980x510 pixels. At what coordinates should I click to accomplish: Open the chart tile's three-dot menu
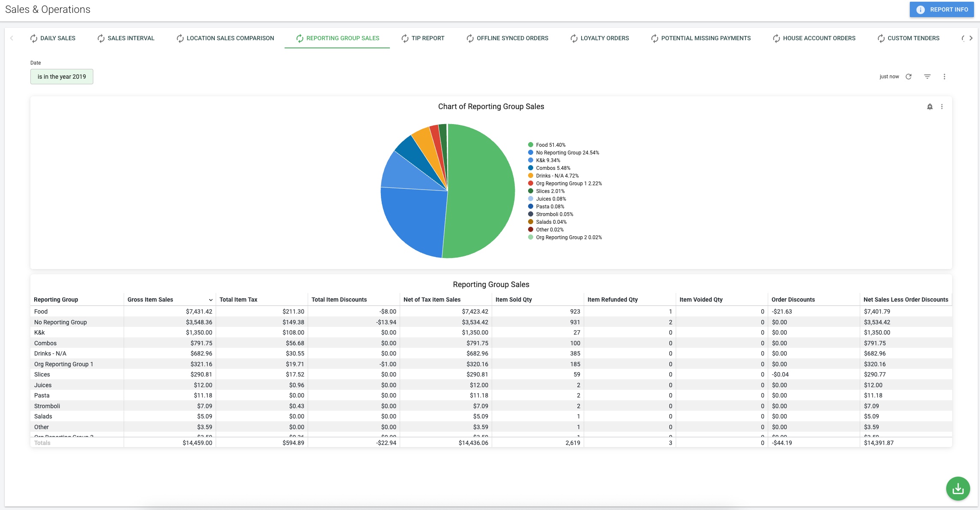tap(942, 107)
